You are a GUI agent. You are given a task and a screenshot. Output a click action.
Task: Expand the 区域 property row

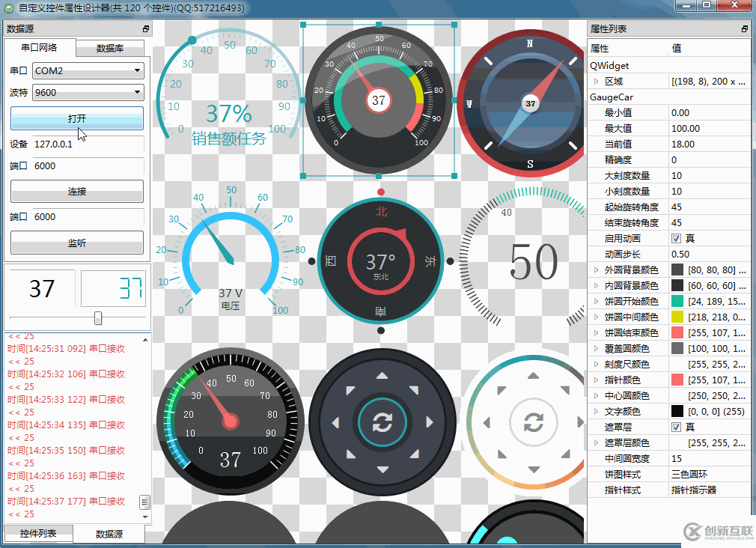(597, 81)
